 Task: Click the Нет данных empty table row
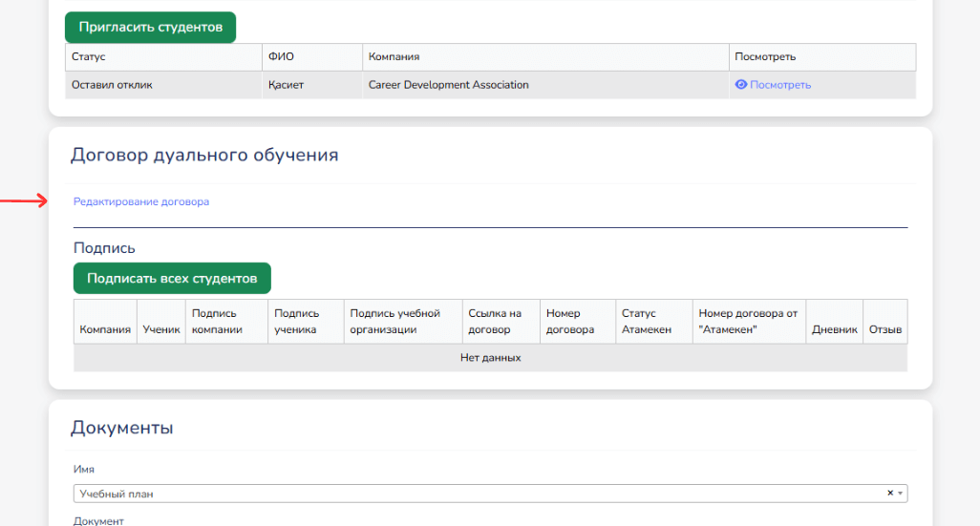pos(490,358)
